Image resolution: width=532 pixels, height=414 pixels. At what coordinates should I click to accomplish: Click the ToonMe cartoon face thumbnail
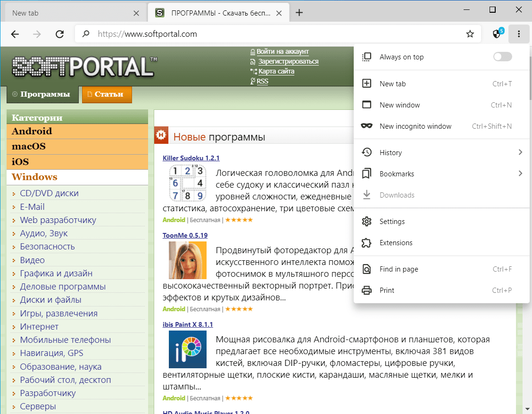tap(188, 260)
